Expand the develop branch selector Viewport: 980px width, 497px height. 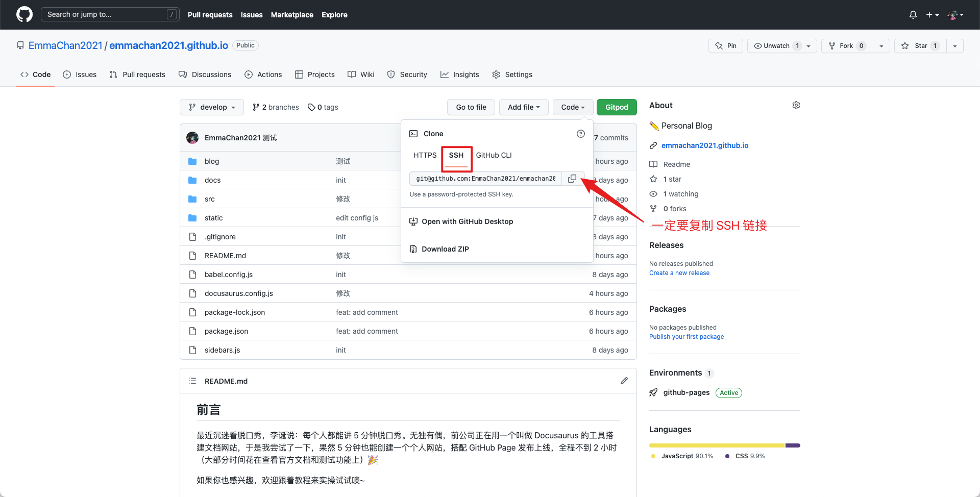[212, 107]
